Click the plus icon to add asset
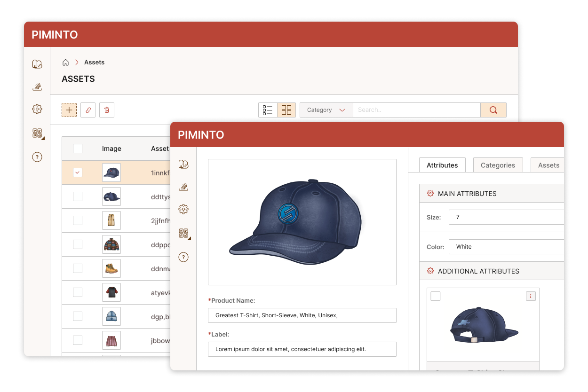Screen dimensions: 588x392 point(69,110)
